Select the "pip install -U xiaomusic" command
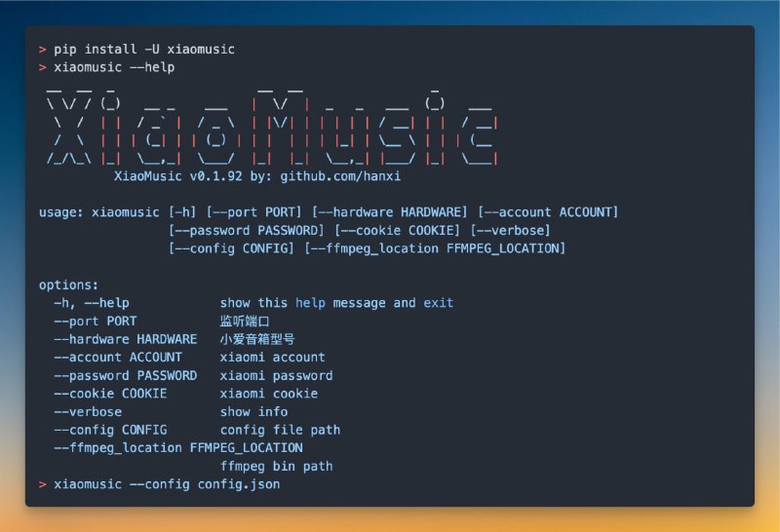780x532 pixels. click(x=143, y=49)
